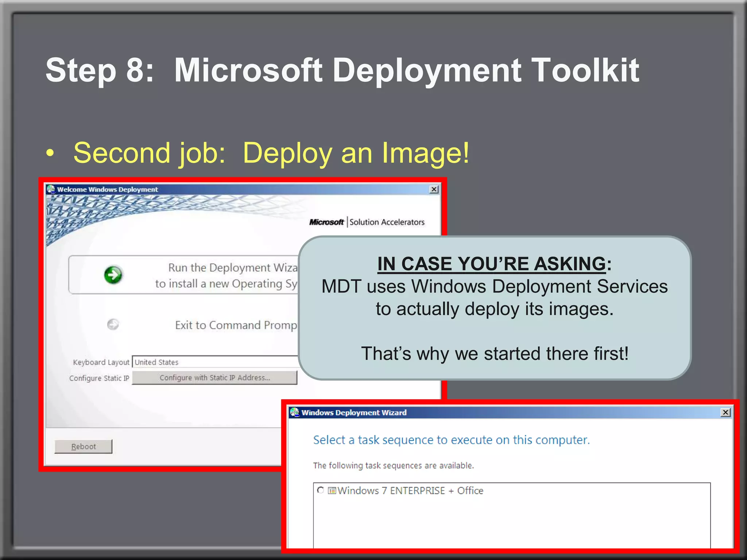Click Windows Deployment Wizard title bar icon
Viewport: 747px width, 560px height.
click(295, 412)
